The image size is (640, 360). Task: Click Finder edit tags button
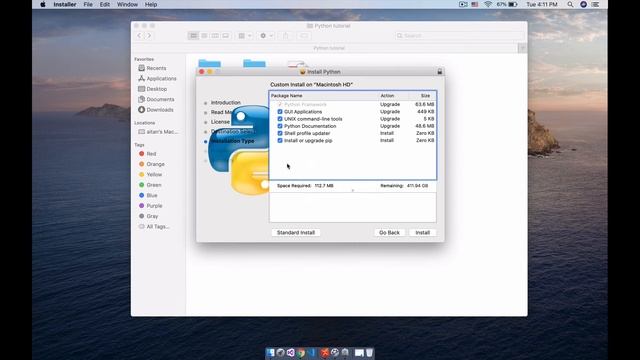coord(304,36)
